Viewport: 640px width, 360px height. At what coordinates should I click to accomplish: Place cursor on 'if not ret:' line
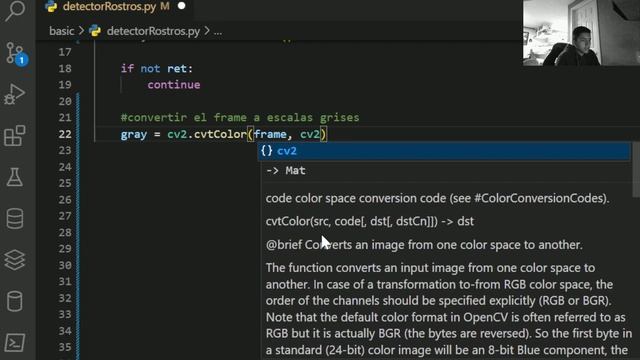[x=156, y=69]
